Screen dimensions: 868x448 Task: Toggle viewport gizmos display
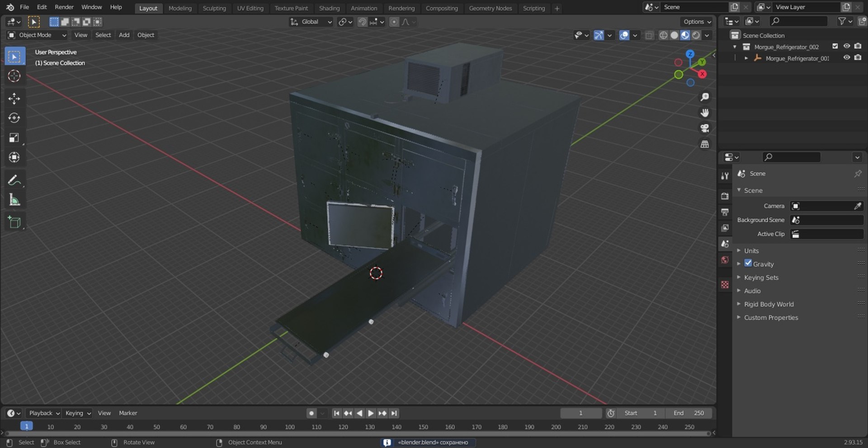click(599, 35)
